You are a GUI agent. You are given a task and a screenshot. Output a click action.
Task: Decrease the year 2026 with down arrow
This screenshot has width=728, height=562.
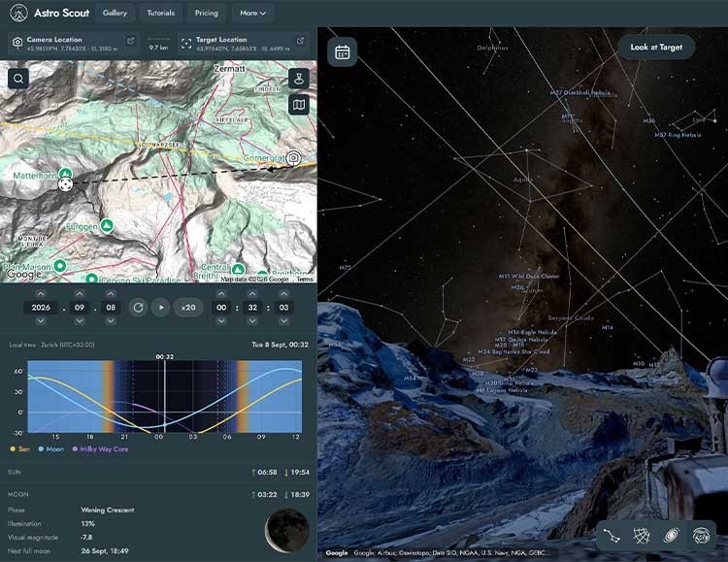click(x=41, y=321)
